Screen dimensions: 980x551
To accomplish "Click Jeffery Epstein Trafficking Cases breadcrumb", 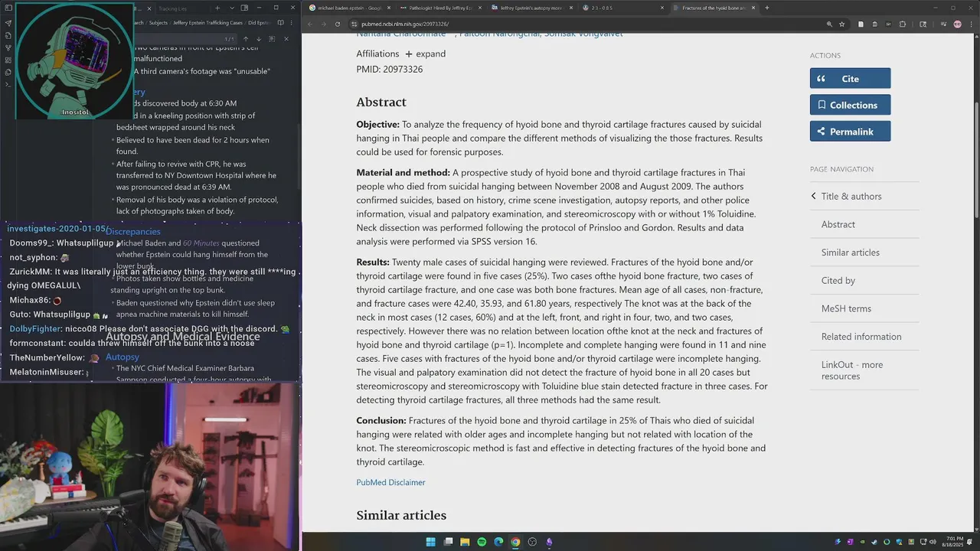I will pyautogui.click(x=207, y=23).
